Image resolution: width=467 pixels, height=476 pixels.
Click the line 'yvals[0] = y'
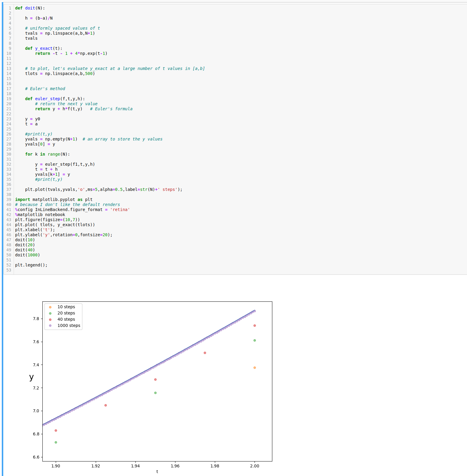(40, 144)
